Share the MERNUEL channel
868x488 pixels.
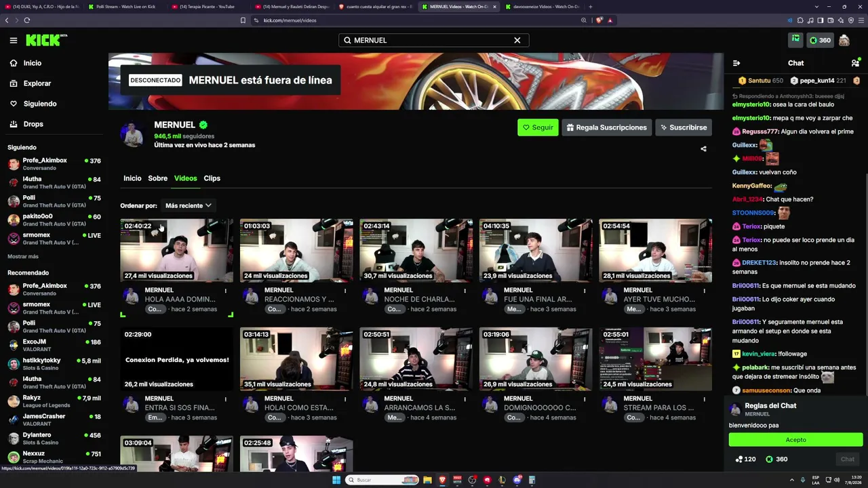[x=703, y=148]
